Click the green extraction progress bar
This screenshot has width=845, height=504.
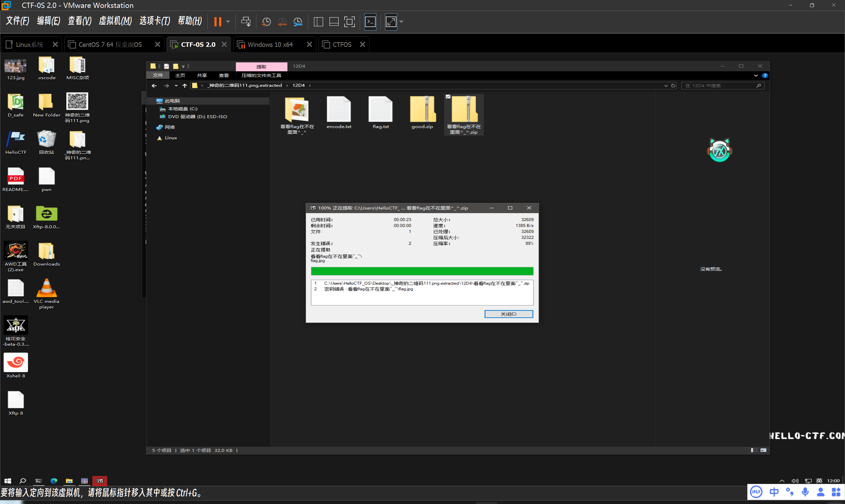point(422,271)
